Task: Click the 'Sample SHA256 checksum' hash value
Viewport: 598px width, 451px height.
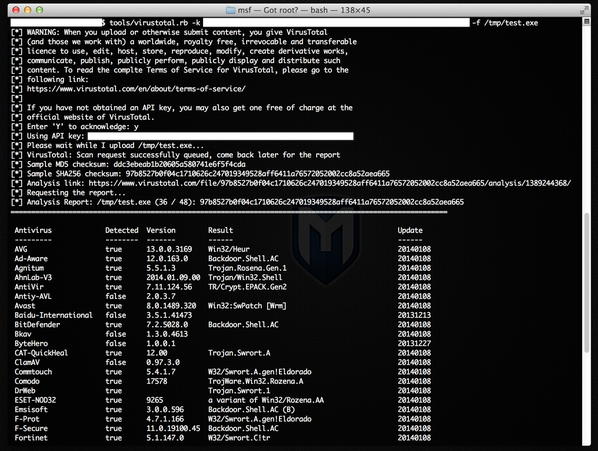Action: (x=258, y=174)
